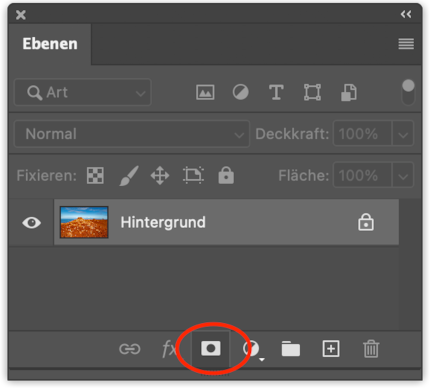Screen dimensions: 430x391
Task: Toggle the layer filter switch
Action: 408,92
